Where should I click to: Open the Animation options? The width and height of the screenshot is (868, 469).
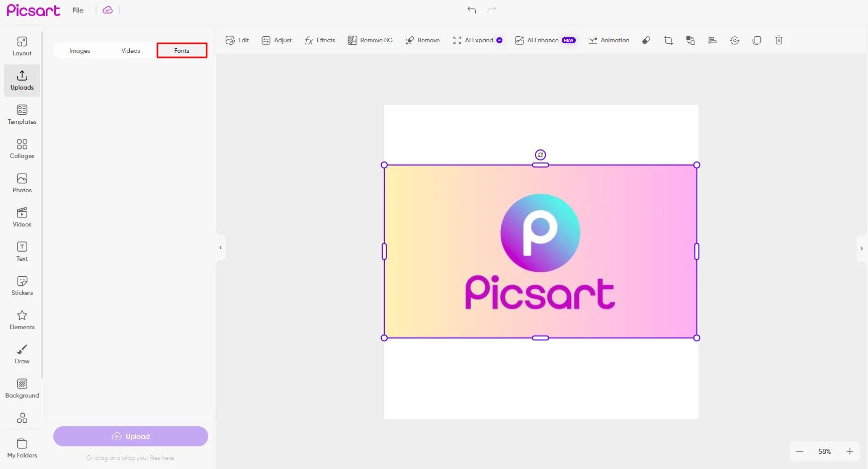(609, 40)
